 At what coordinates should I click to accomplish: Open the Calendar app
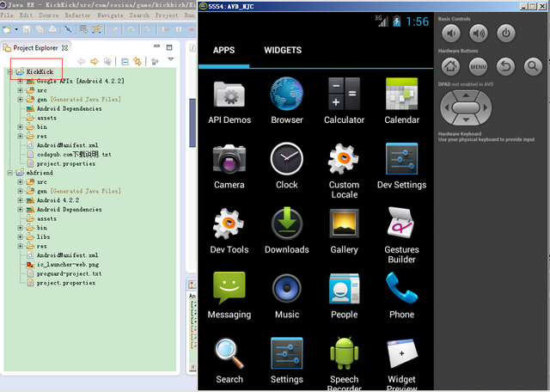point(401,101)
